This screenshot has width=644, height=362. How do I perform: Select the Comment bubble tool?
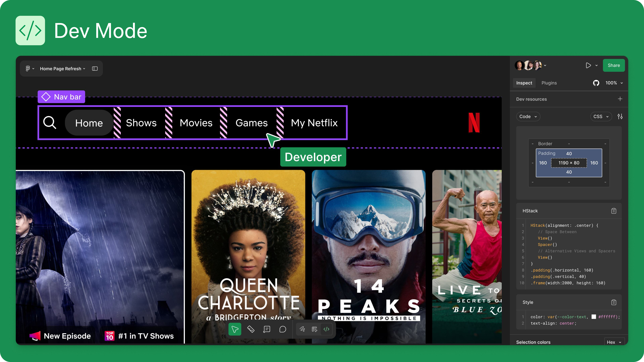pyautogui.click(x=283, y=329)
